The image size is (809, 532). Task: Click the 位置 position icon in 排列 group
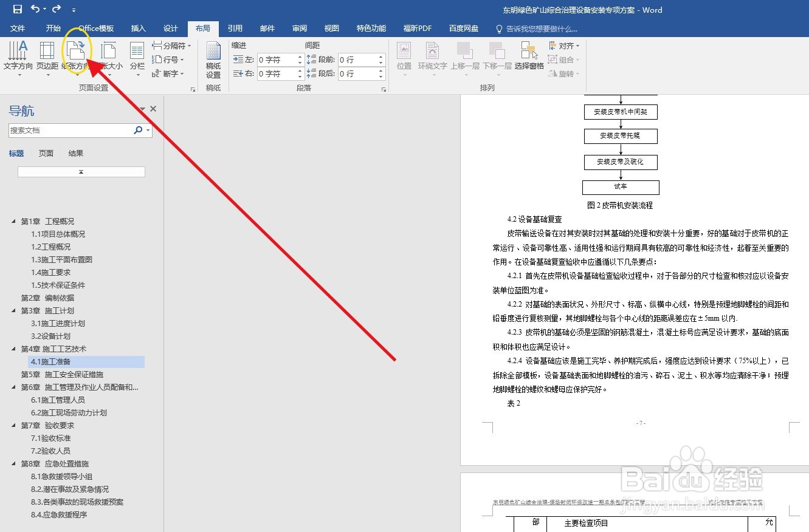(x=404, y=58)
